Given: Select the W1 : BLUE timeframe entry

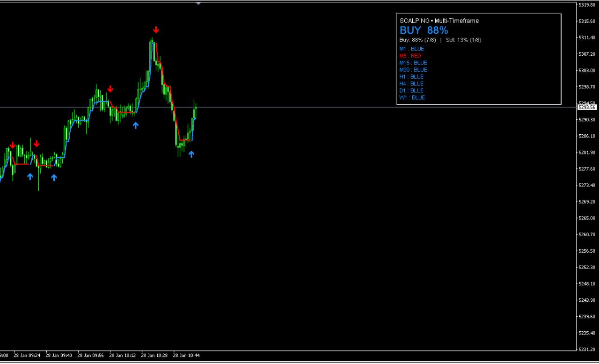Looking at the screenshot, I should [x=412, y=97].
